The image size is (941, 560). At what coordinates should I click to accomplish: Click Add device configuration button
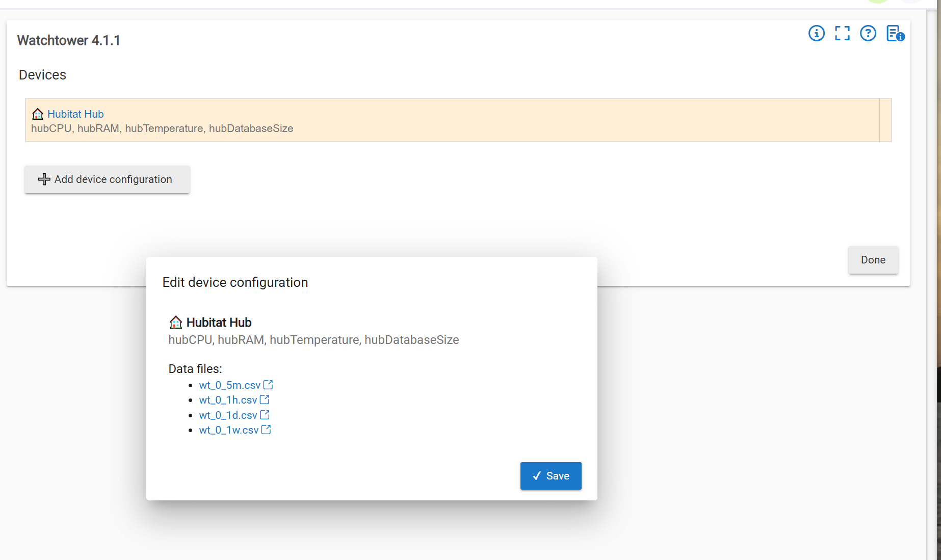107,179
